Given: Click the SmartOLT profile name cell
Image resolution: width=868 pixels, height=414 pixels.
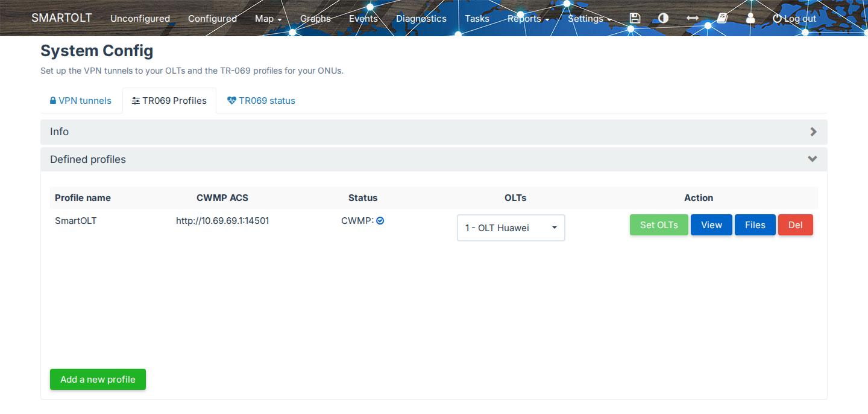Looking at the screenshot, I should (x=76, y=221).
